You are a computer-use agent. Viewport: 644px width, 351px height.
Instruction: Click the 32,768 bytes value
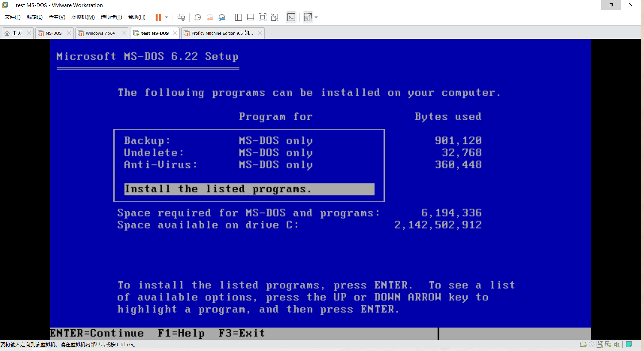pos(462,153)
